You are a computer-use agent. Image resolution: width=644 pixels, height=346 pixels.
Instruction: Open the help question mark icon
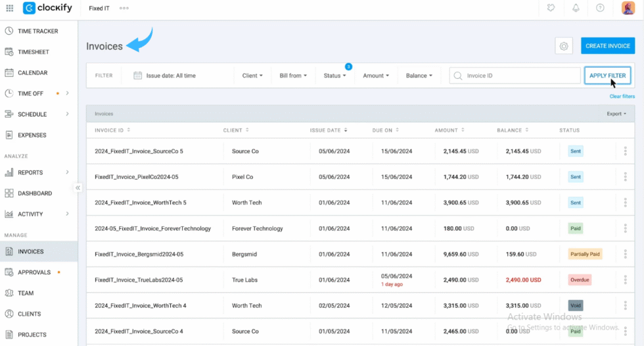[599, 8]
